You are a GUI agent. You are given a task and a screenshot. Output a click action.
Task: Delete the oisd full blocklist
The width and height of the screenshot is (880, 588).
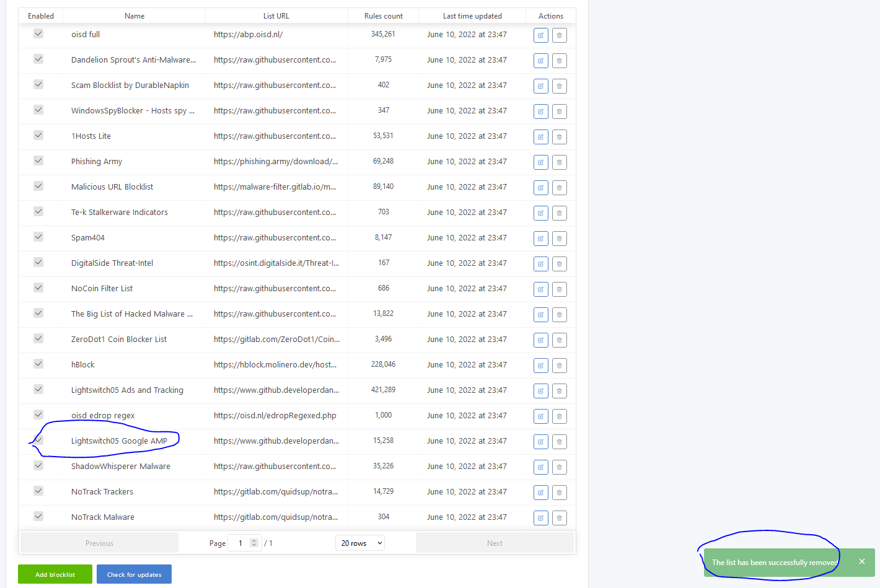pyautogui.click(x=559, y=35)
